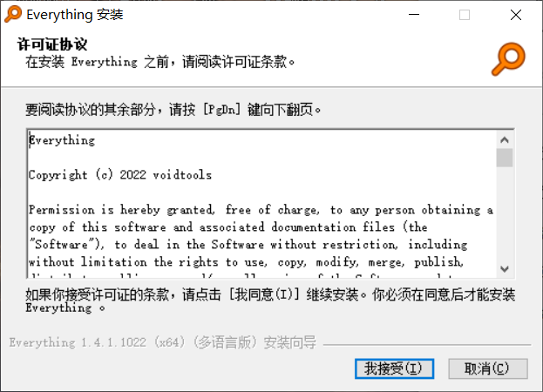Click the scrollbar track below the thumb
This screenshot has width=543, height=392.
point(504,213)
